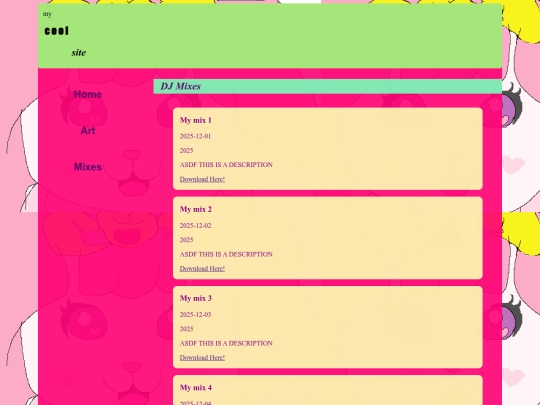540x405 pixels.
Task: Click the year 2025 in My mix 2 card
Action: (x=186, y=240)
